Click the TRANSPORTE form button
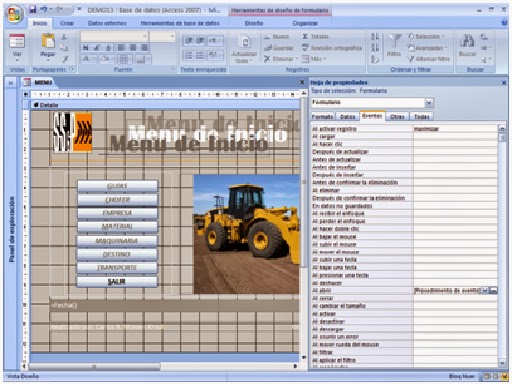Image resolution: width=512 pixels, height=384 pixels. (x=117, y=268)
